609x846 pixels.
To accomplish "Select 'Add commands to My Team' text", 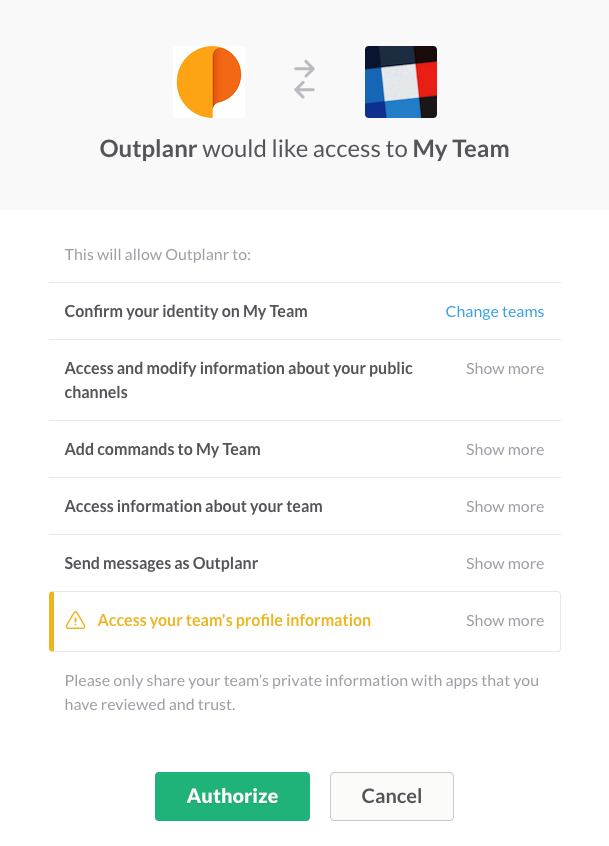I will [x=162, y=449].
